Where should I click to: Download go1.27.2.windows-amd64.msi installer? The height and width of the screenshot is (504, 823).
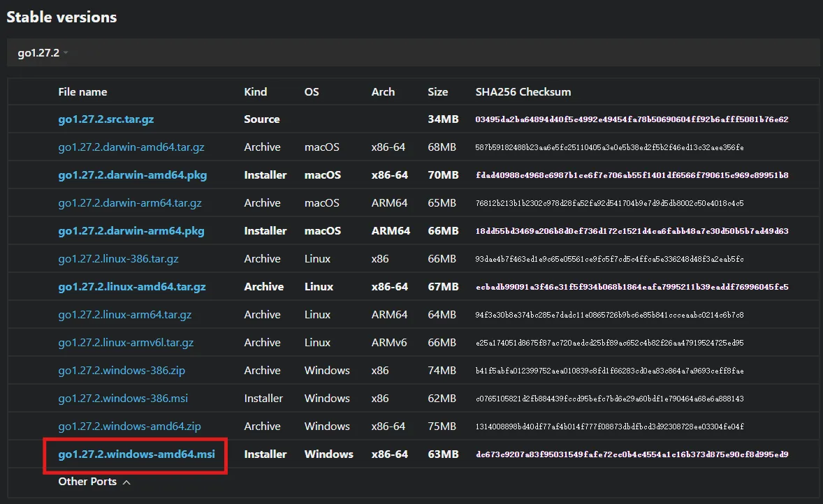[136, 454]
